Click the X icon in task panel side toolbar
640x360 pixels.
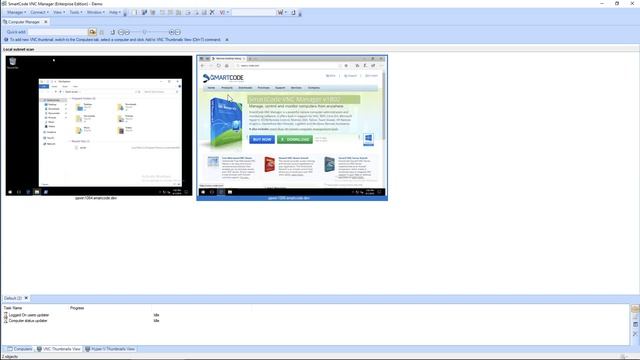pyautogui.click(x=635, y=334)
